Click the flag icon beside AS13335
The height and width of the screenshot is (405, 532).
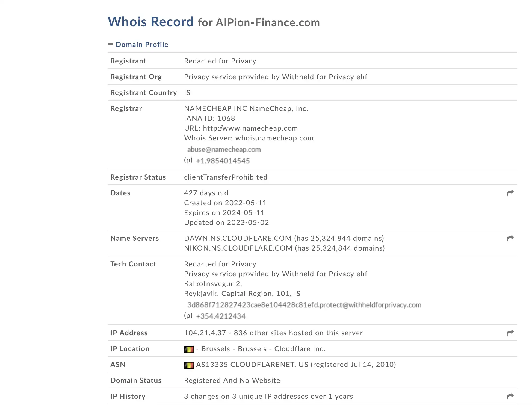click(189, 365)
